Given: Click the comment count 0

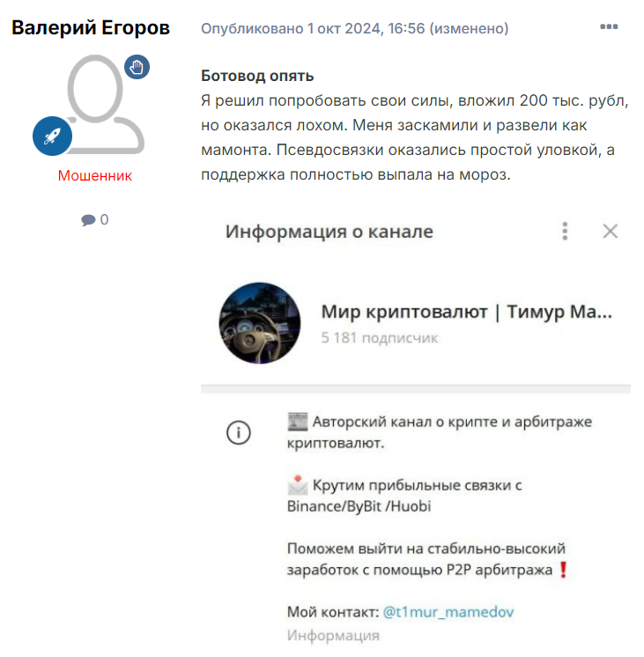Looking at the screenshot, I should point(105,219).
